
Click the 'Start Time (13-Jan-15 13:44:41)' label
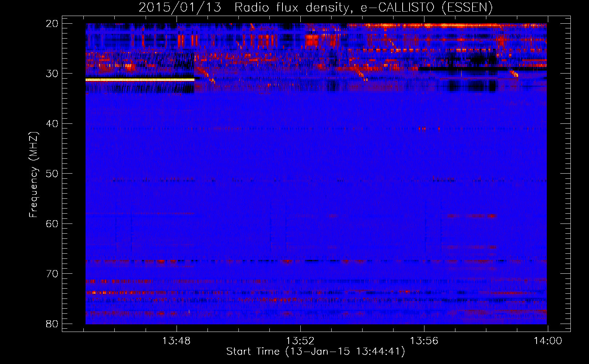[316, 352]
